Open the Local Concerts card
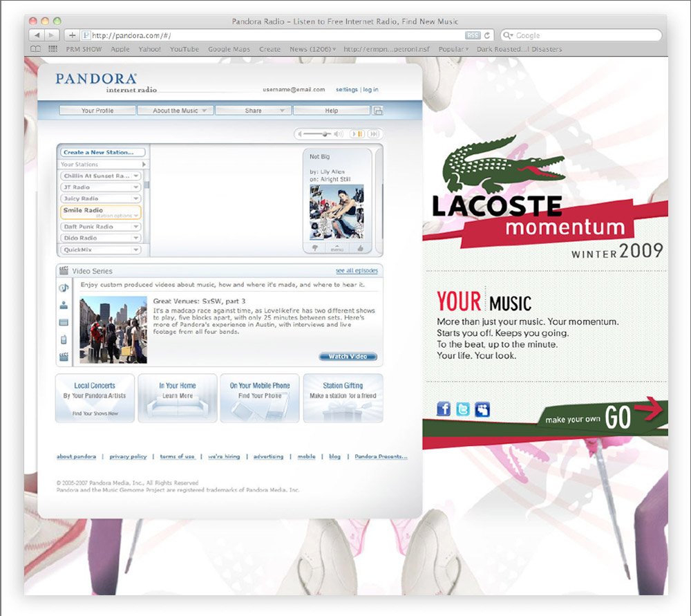Viewport: 691px width, 616px height. (x=95, y=398)
